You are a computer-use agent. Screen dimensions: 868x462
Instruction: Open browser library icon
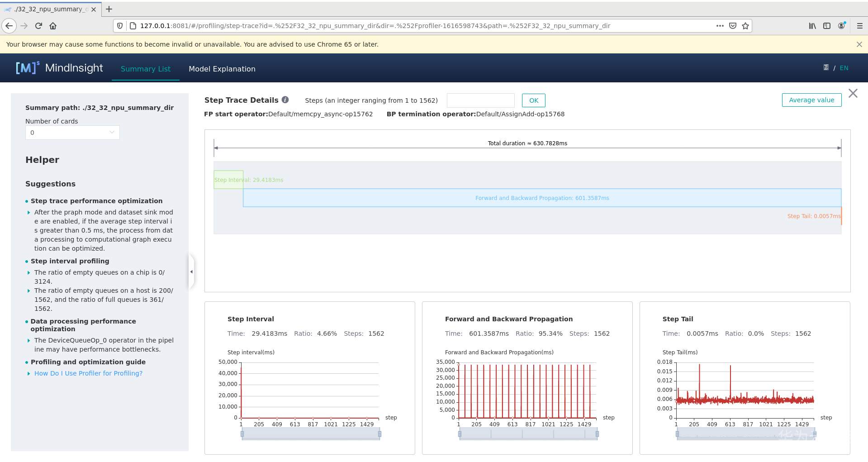812,26
